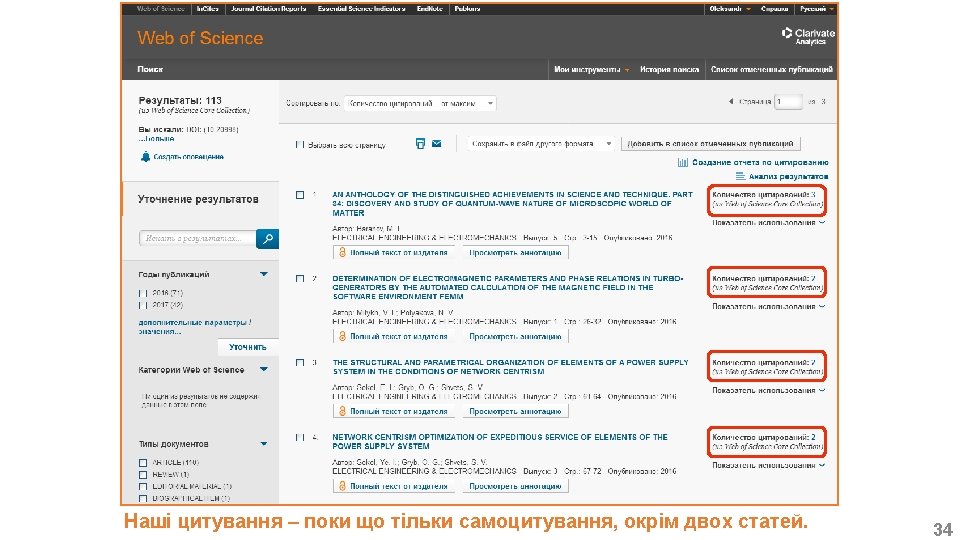Screen dimensions: 960x540
Task: Open the user account dropdown
Action: 730,9
